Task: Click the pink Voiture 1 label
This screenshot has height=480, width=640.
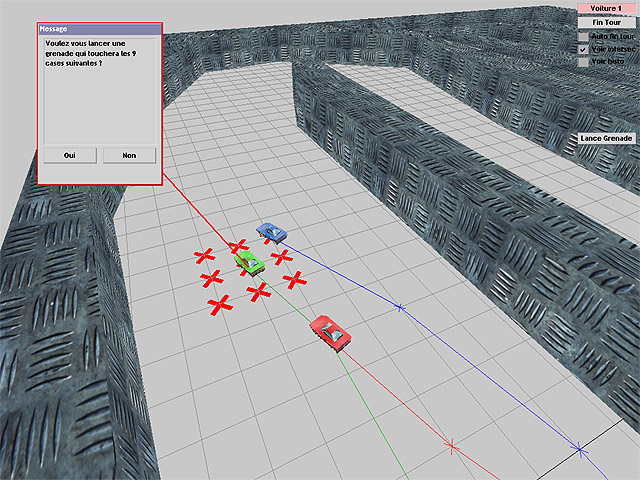Action: click(x=606, y=8)
